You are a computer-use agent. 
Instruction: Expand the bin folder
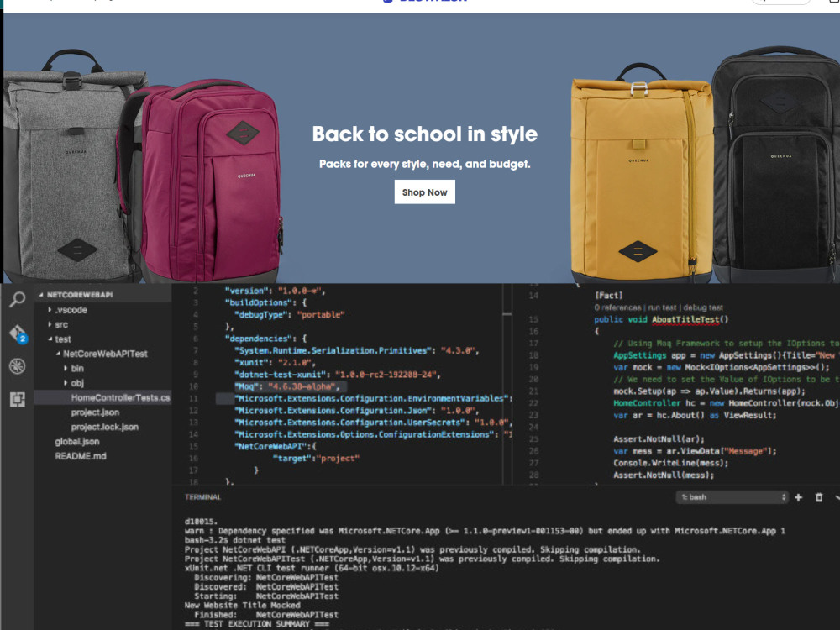(x=74, y=369)
